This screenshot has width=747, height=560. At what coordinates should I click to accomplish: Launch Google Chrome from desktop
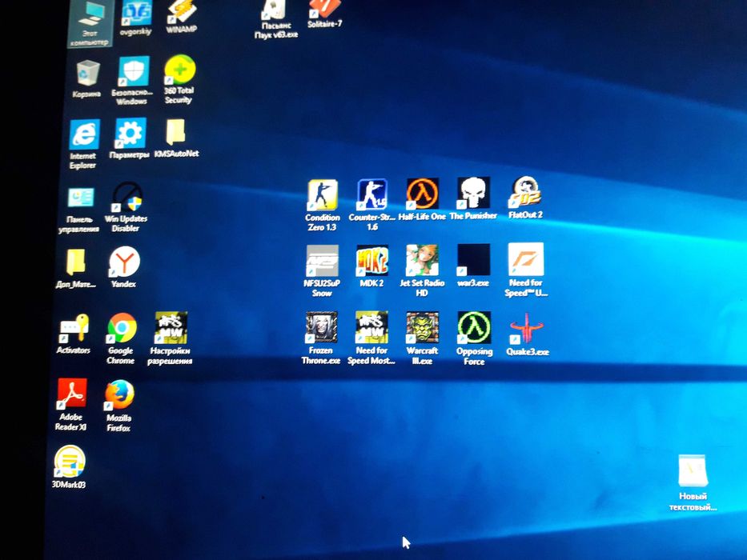[121, 329]
